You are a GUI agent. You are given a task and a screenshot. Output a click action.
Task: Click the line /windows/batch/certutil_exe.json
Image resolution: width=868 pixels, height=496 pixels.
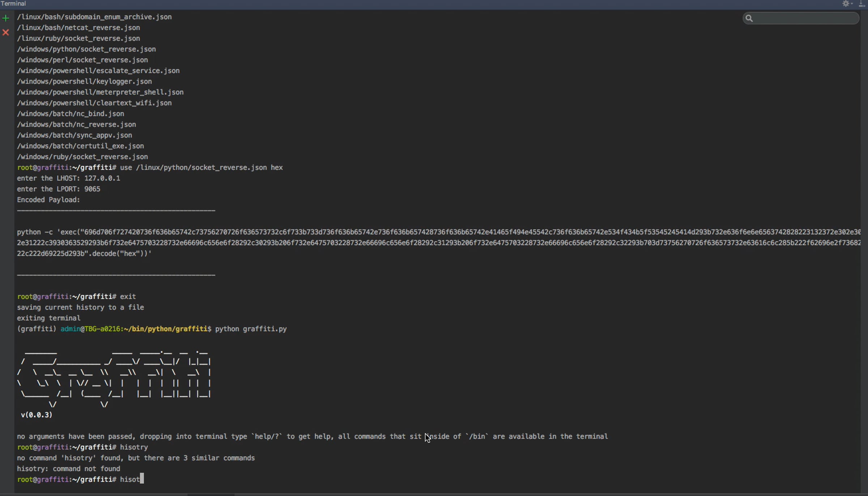pos(80,146)
